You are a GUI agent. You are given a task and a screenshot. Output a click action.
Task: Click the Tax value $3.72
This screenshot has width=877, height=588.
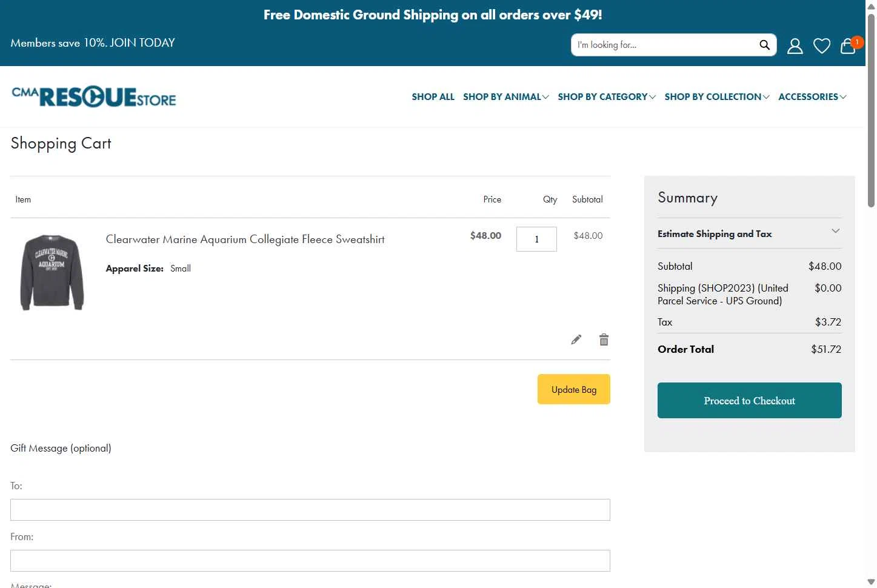[x=828, y=322]
